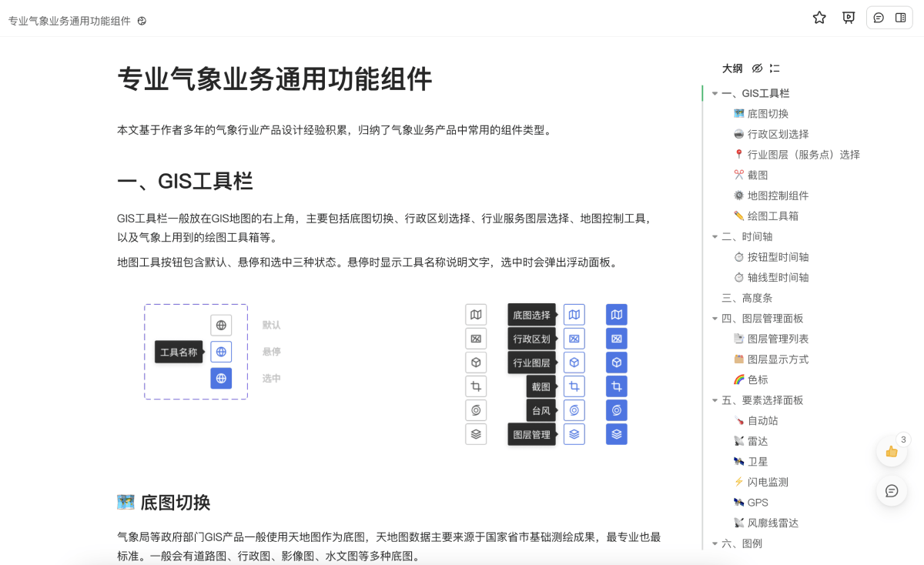
Task: Click the blue filled crop icon in illustration
Action: (x=617, y=386)
